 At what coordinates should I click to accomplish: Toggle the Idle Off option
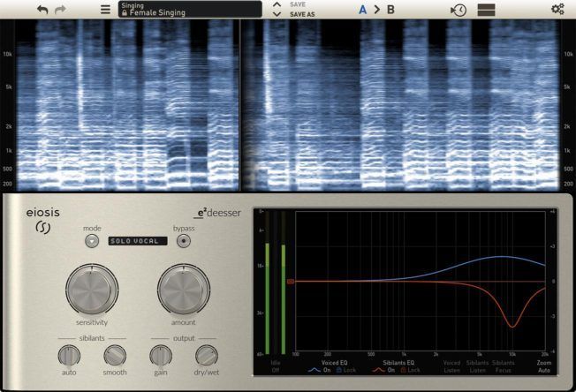tap(276, 366)
